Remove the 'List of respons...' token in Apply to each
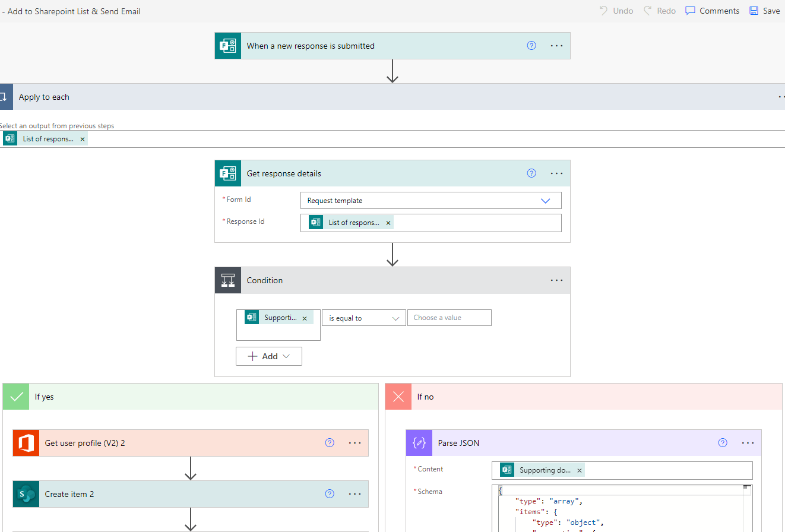 (x=83, y=139)
